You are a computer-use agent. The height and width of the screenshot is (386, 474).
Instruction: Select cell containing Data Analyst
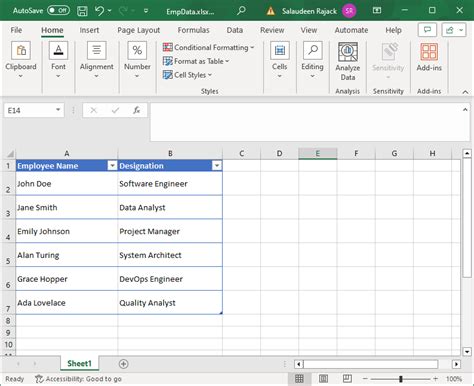pos(170,207)
